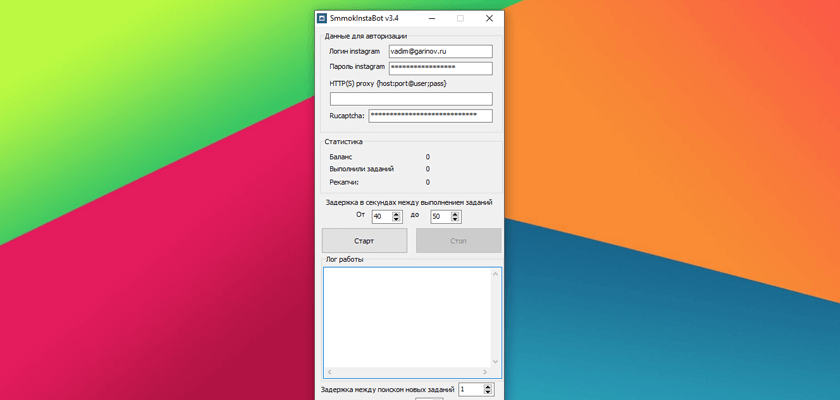Click the Данные для авторизации group heading
The height and width of the screenshot is (400, 840).
[366, 36]
